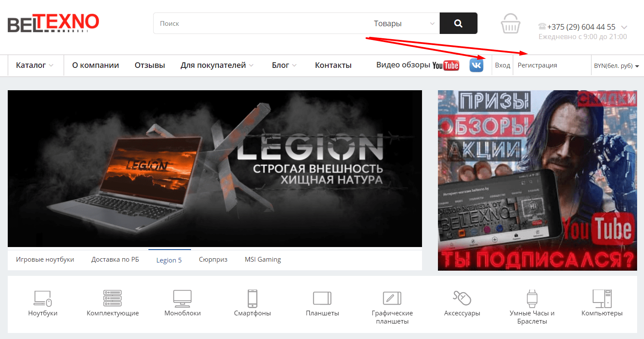Open the Аксессуары mouse icon

(x=462, y=298)
